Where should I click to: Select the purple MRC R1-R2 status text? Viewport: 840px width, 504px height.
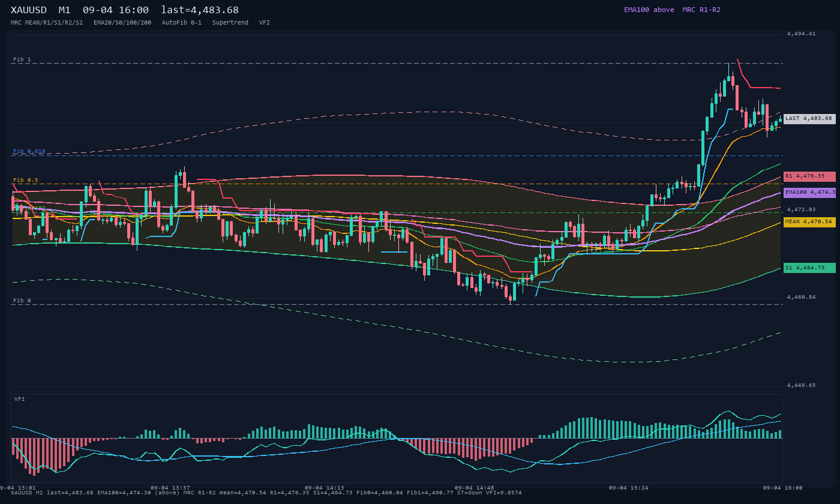click(701, 10)
